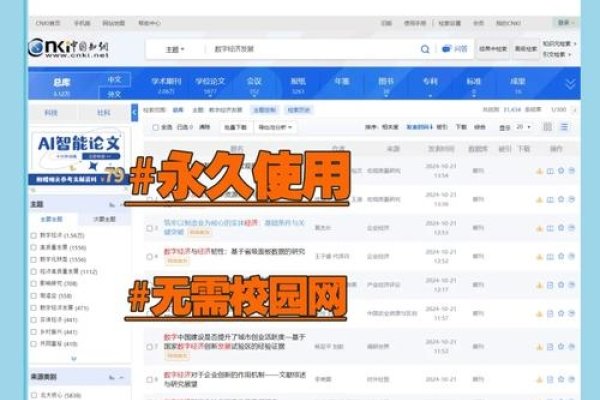The height and width of the screenshot is (400, 600).
Task: Download result 7 数字中国建设 article
Action: [540, 347]
